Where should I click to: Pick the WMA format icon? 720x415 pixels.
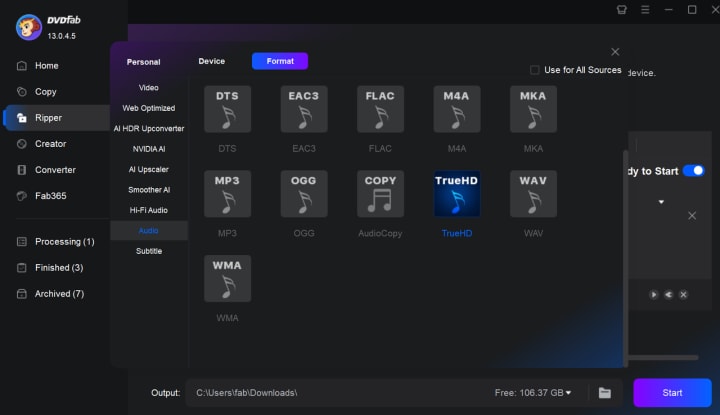(x=227, y=279)
